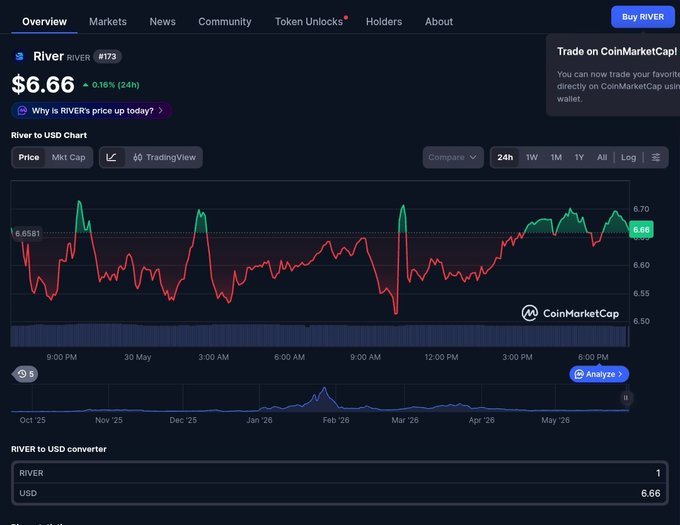Select the 1W time range
This screenshot has height=525, width=680.
tap(532, 157)
